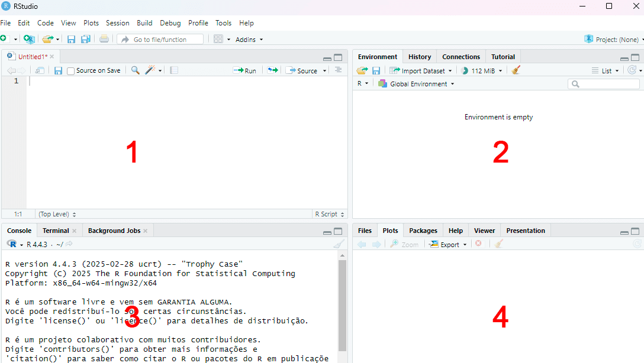The height and width of the screenshot is (363, 644).
Task: Save the Untitled1 script in editor toolbar
Action: click(59, 70)
